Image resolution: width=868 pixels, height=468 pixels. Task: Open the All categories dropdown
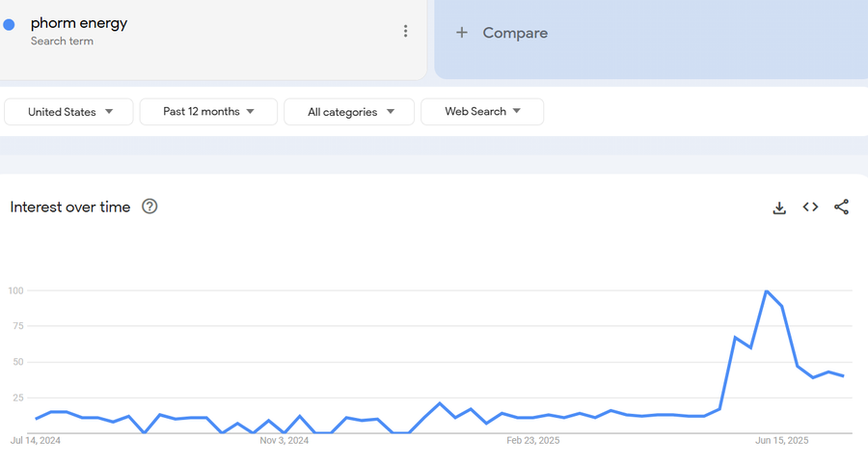coord(349,112)
